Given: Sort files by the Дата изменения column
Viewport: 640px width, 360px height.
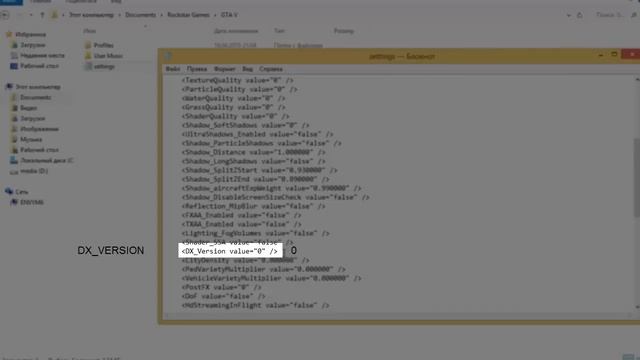Looking at the screenshot, I should tap(236, 31).
